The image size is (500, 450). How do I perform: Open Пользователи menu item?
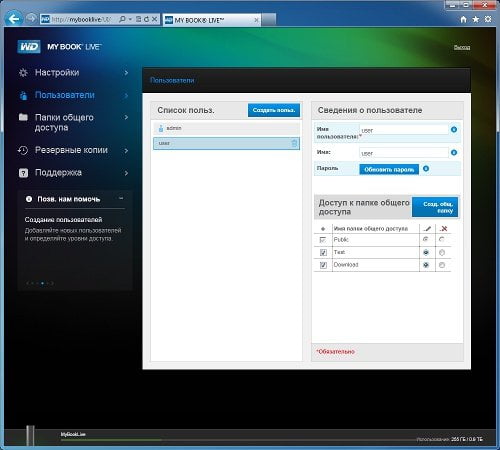point(65,95)
